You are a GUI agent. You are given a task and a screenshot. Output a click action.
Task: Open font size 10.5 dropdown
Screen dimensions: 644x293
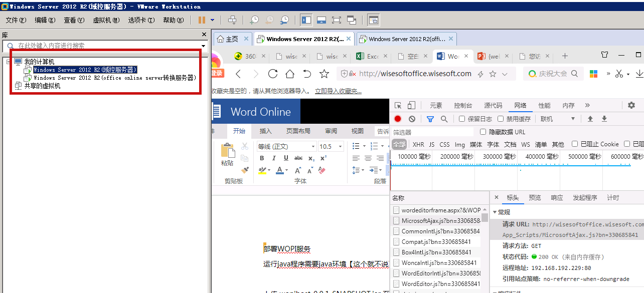(x=341, y=147)
